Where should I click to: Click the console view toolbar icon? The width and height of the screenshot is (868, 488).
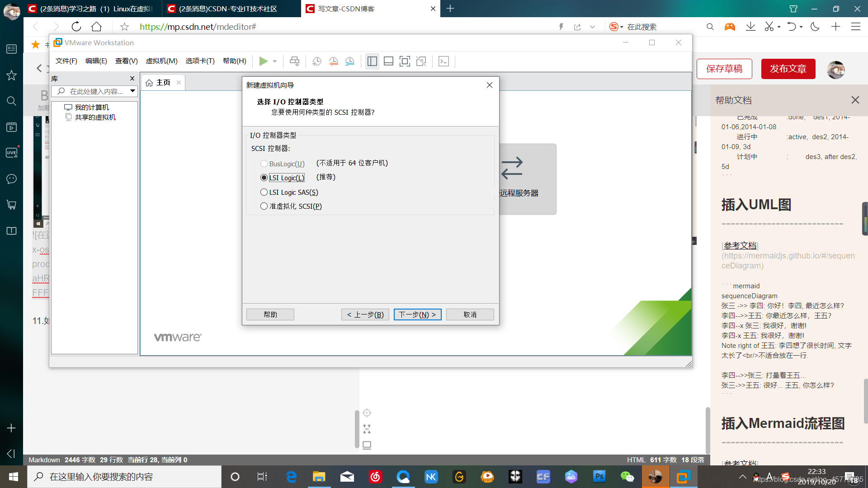[443, 61]
